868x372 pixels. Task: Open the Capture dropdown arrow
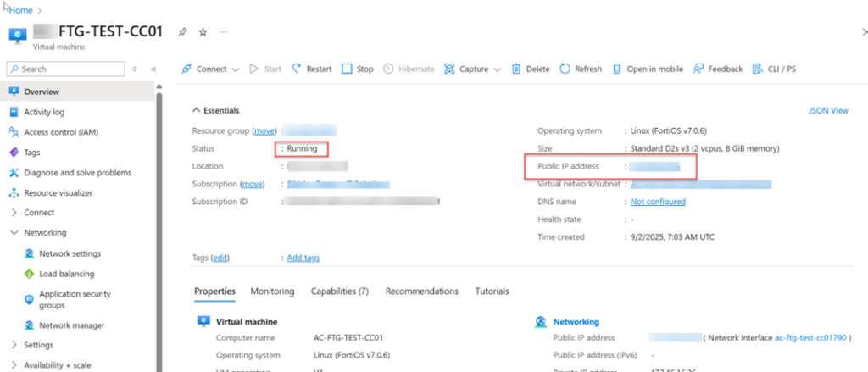(497, 69)
